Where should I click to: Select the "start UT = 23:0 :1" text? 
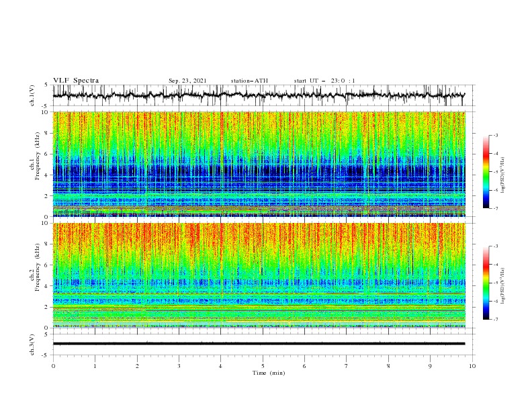point(324,81)
